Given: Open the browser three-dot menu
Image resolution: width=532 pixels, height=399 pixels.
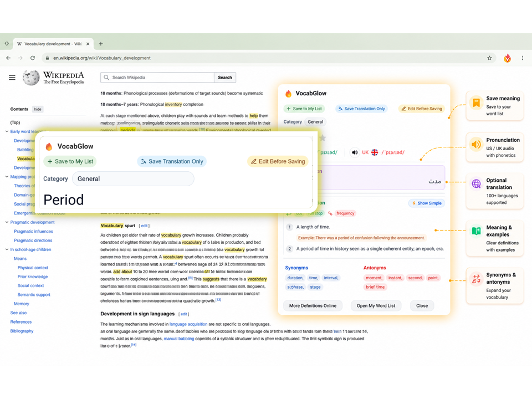Looking at the screenshot, I should point(522,58).
